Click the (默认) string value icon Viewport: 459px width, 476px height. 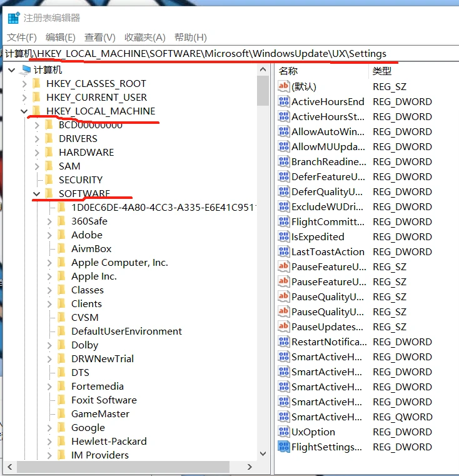pyautogui.click(x=284, y=86)
